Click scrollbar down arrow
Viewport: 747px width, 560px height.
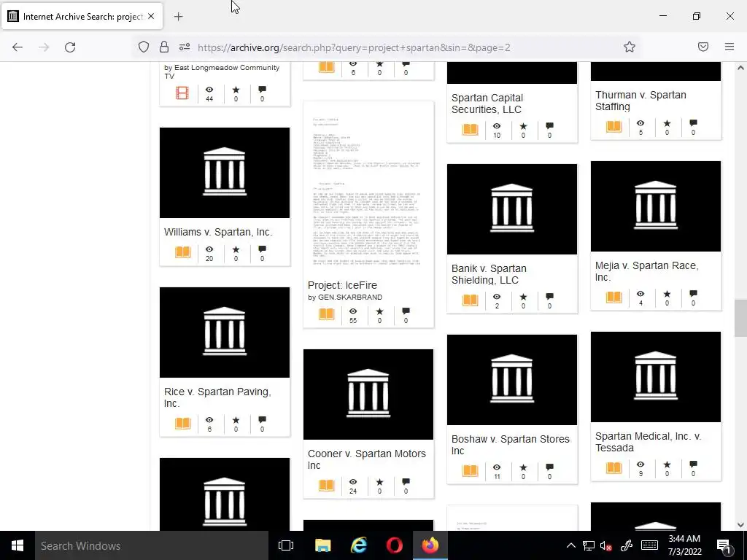[x=740, y=525]
